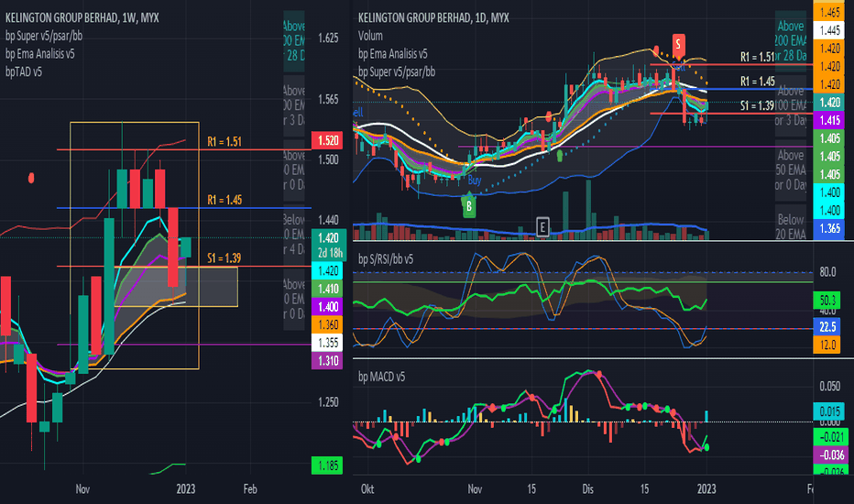Image resolution: width=854 pixels, height=504 pixels.
Task: Select the Volum indicator label
Action: coord(370,36)
